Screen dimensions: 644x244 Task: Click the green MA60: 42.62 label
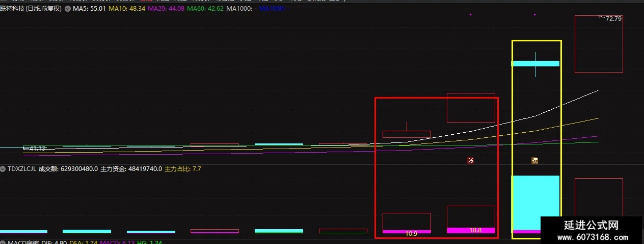pos(205,9)
